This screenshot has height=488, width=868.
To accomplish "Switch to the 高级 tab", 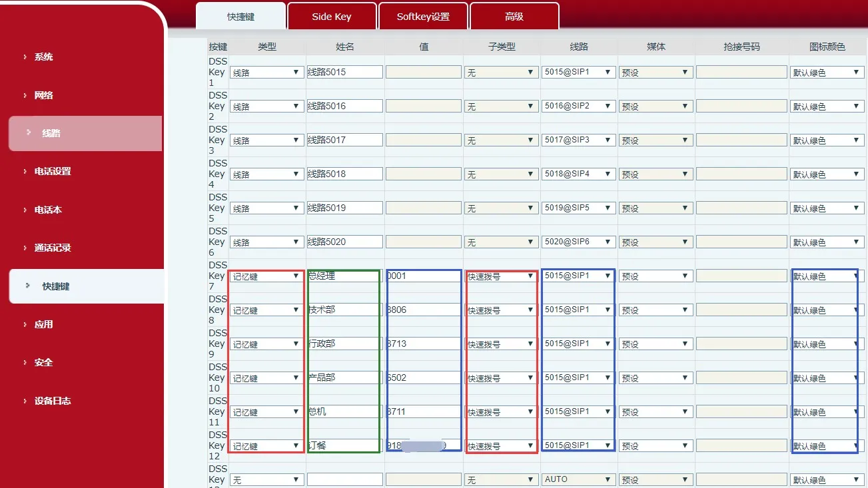I will (514, 16).
